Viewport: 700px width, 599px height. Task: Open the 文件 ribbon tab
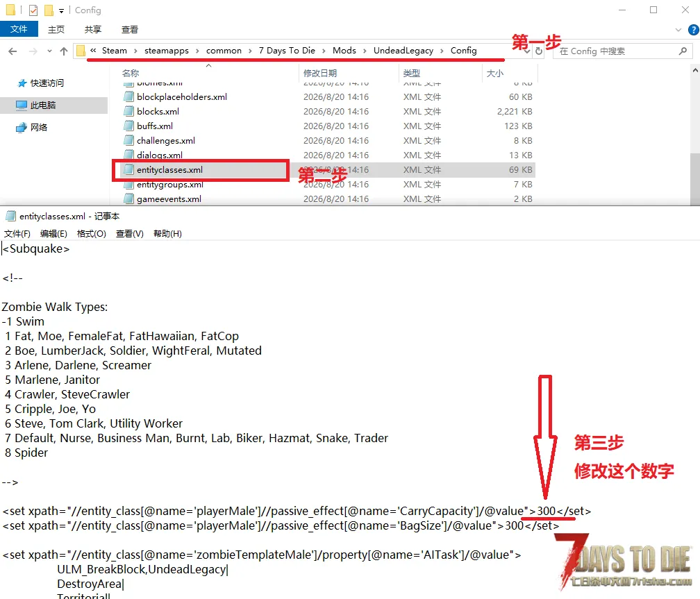[x=19, y=29]
